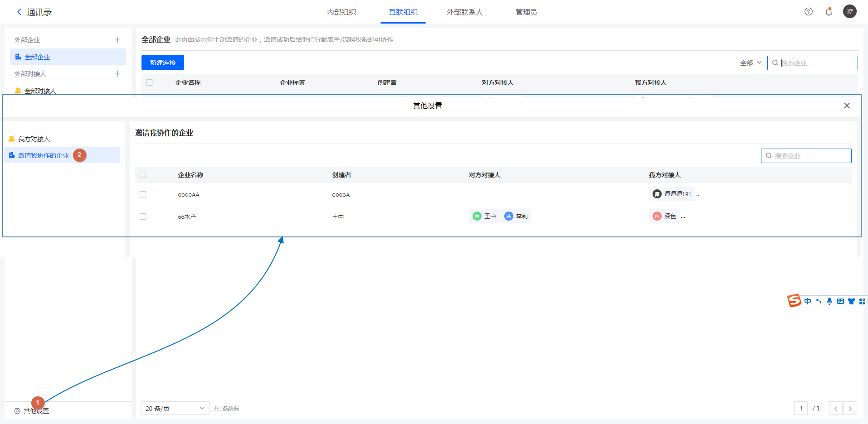
Task: Close the 其他设置 panel
Action: click(x=846, y=106)
